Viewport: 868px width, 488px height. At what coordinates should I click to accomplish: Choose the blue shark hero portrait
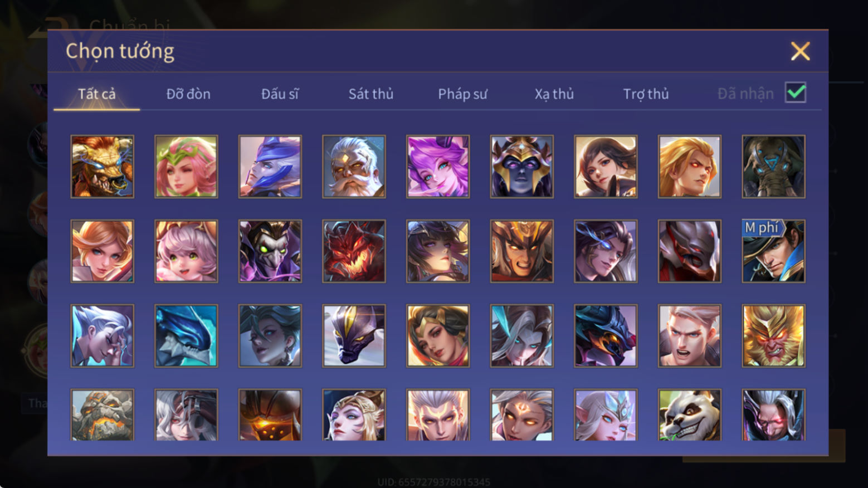[x=186, y=335]
